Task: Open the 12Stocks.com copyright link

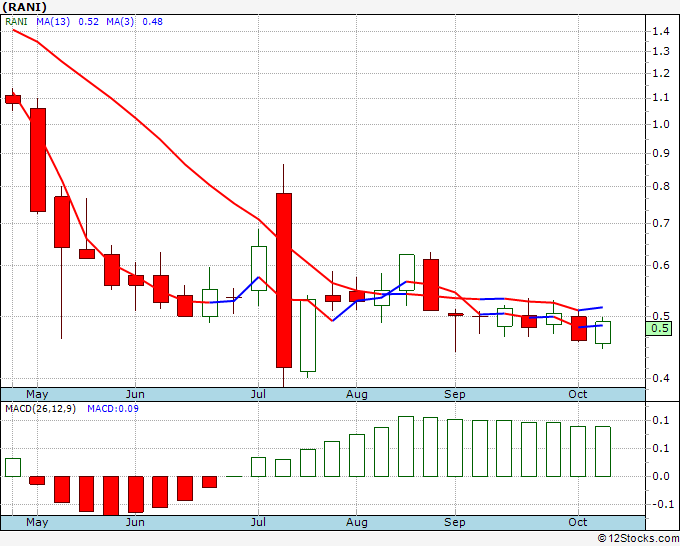Action: point(638,538)
